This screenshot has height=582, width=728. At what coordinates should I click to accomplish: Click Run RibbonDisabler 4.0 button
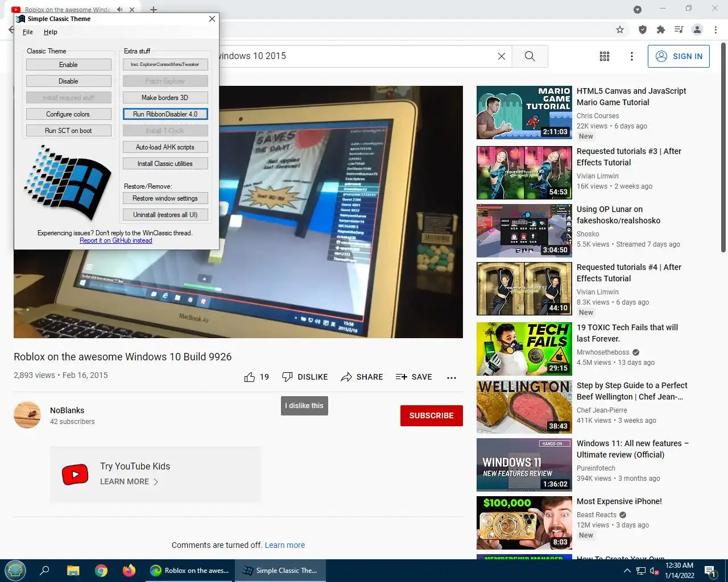point(165,114)
